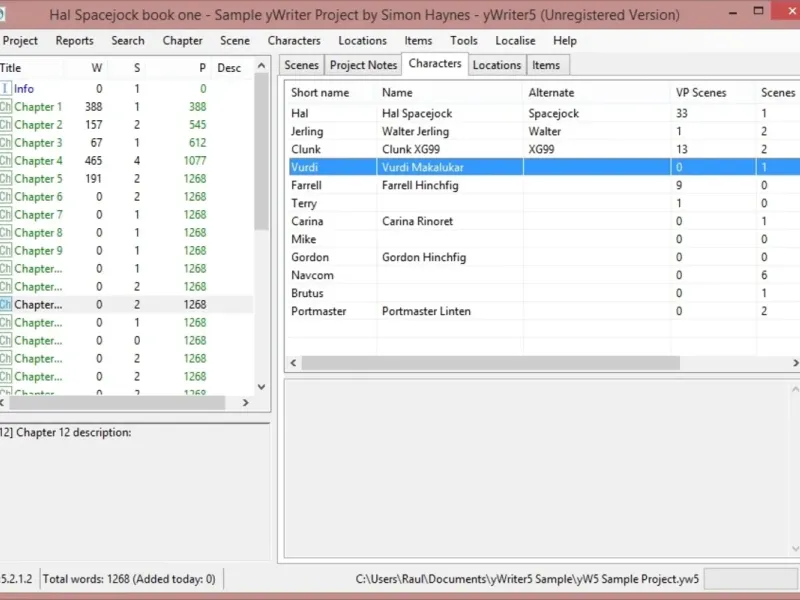Image resolution: width=800 pixels, height=600 pixels.
Task: Click chapter list horizontal scrollbar right arrow
Action: pos(245,403)
